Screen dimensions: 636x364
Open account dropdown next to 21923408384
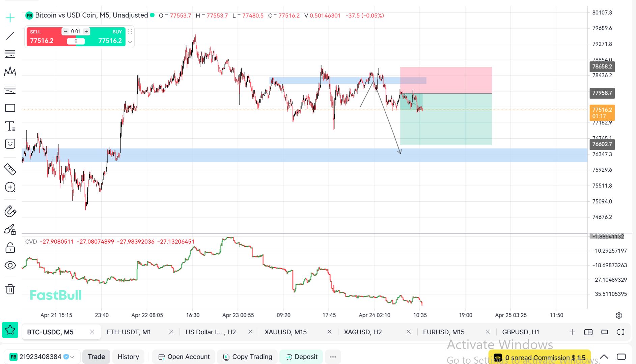coord(72,357)
